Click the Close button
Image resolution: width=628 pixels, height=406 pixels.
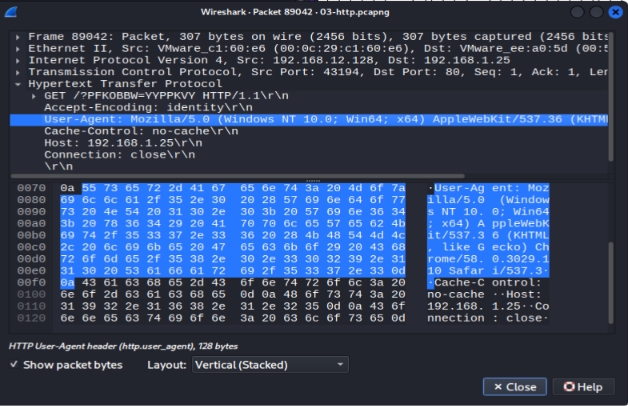(x=515, y=387)
